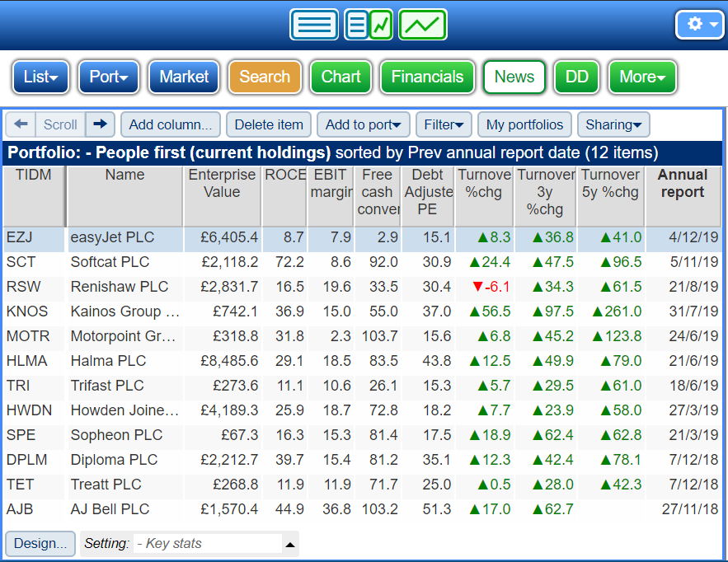Image resolution: width=728 pixels, height=562 pixels.
Task: Click Softcat's 72.2 ROCE value
Action: pyautogui.click(x=289, y=262)
